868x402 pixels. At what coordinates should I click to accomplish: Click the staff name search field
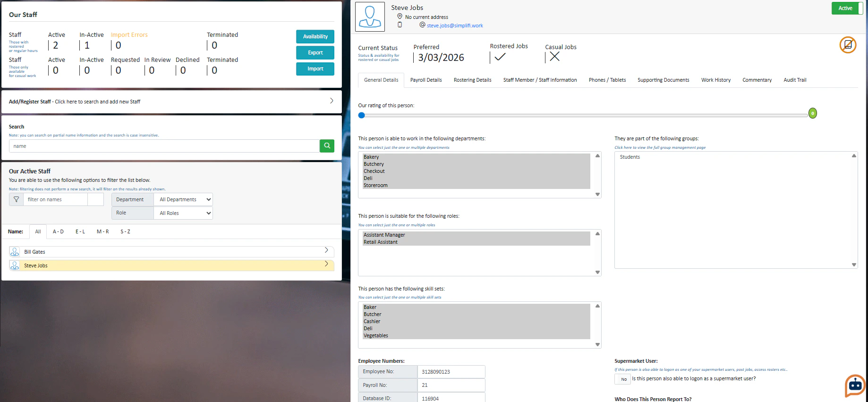point(164,146)
